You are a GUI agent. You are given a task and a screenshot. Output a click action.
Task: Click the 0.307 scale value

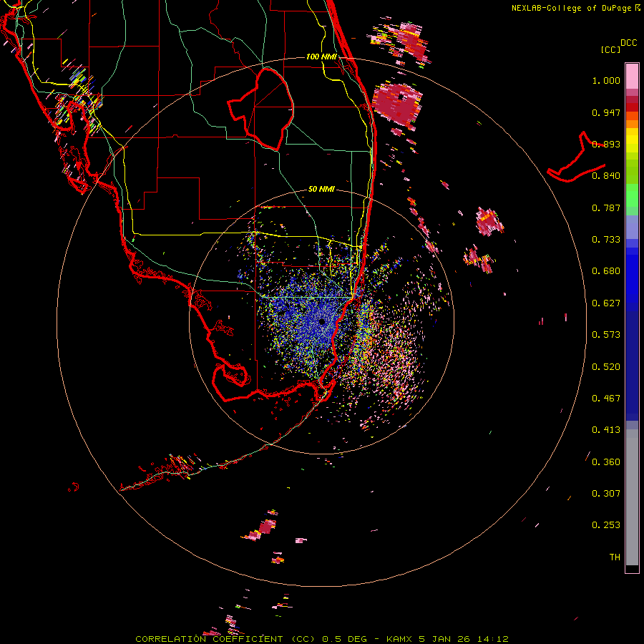pos(606,494)
